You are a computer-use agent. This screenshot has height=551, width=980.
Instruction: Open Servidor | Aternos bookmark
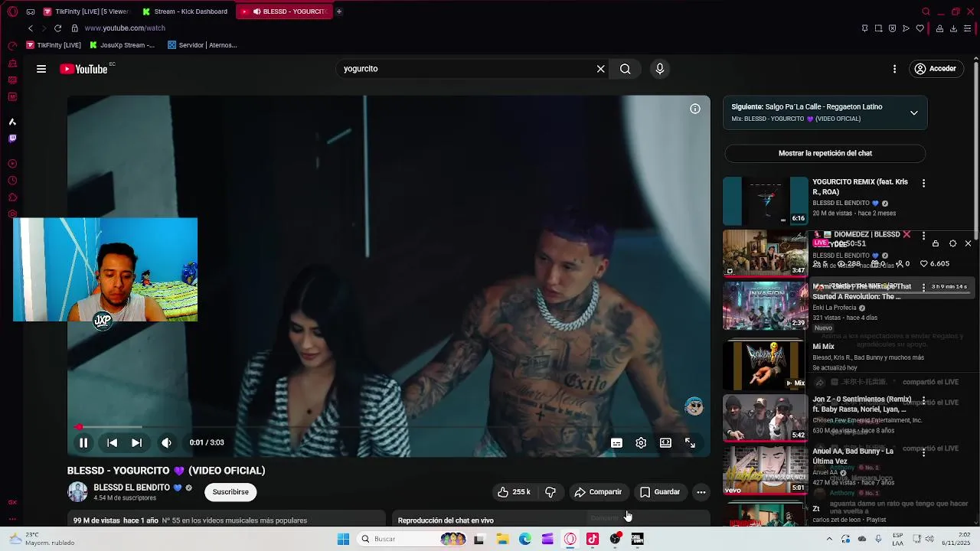coord(202,45)
